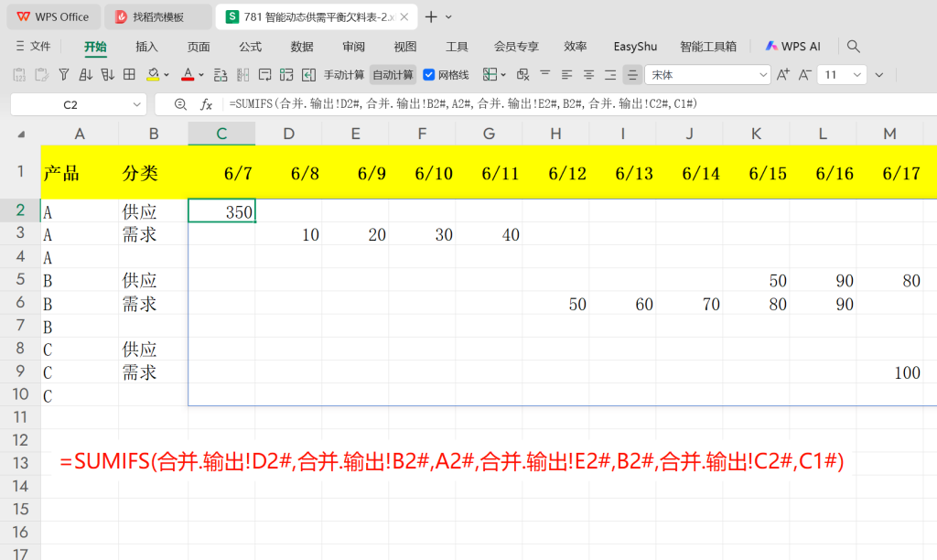Click the paste values icon
The width and height of the screenshot is (937, 560).
coord(19,75)
